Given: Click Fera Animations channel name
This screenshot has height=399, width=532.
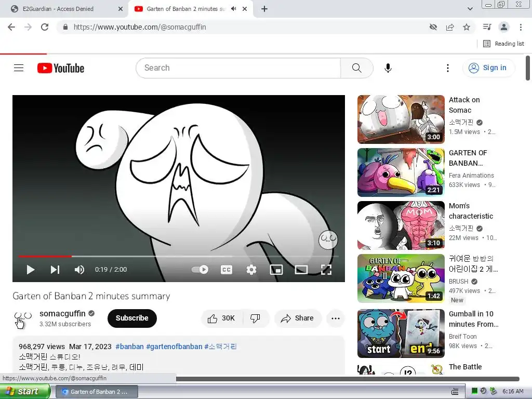Looking at the screenshot, I should (471, 176).
